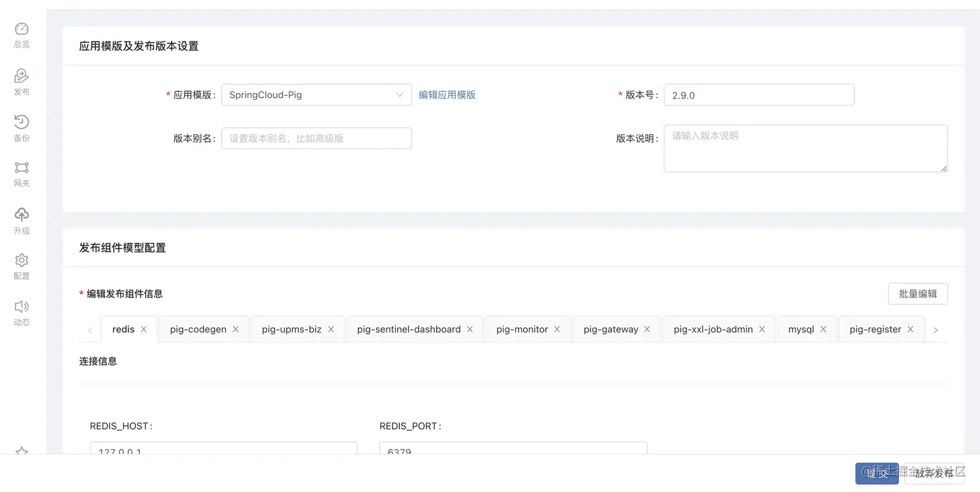Open the 配置 settings gear sidebar icon
This screenshot has width=980, height=492.
click(x=21, y=261)
